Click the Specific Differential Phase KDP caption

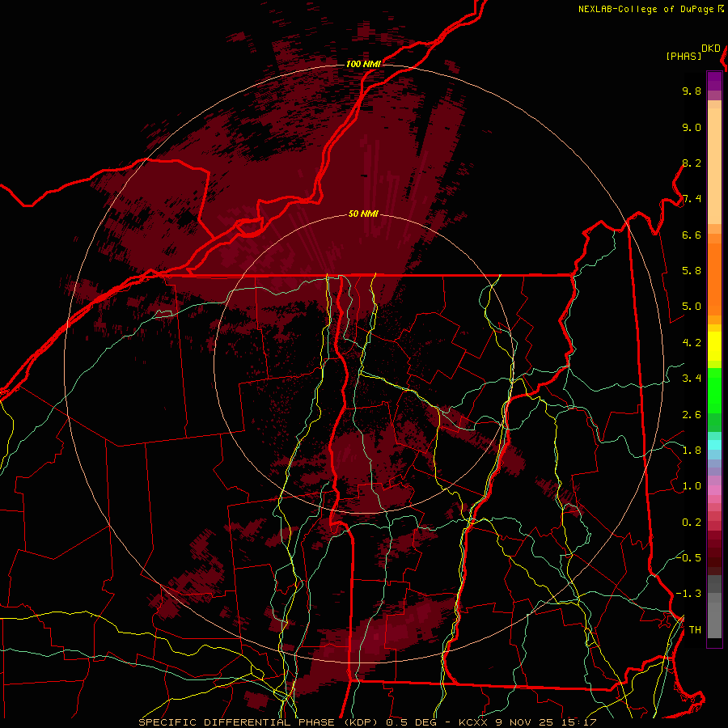coord(368,722)
